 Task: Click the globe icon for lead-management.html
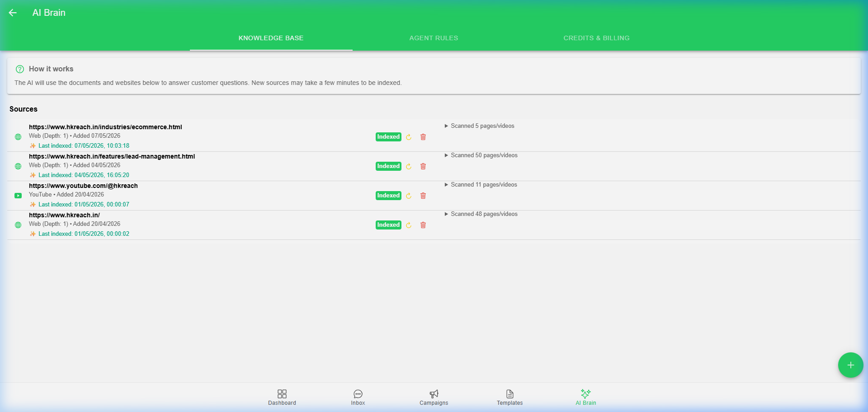point(18,166)
